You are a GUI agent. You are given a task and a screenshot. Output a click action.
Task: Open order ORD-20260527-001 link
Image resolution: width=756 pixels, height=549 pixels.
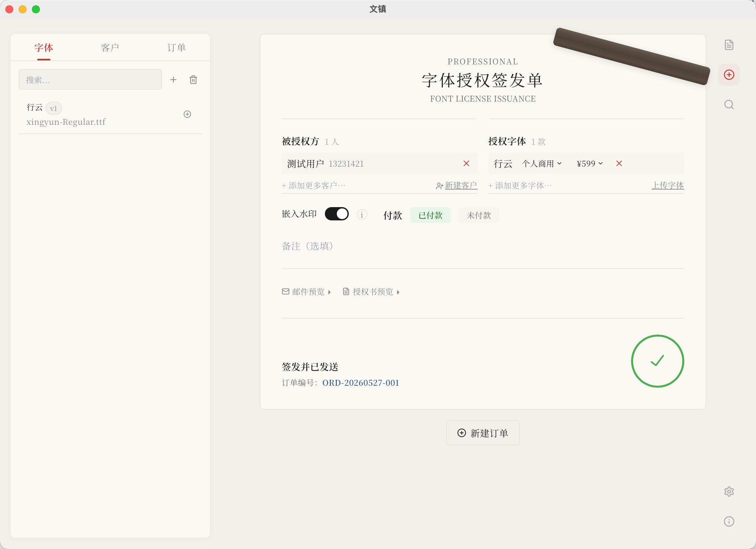pyautogui.click(x=361, y=383)
